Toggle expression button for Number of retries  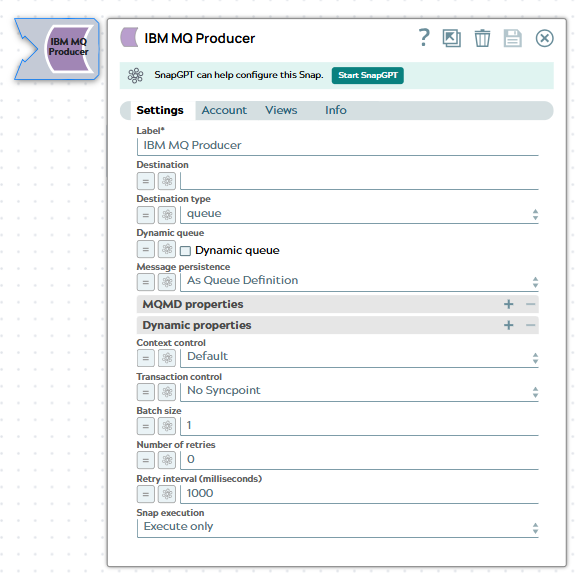[x=146, y=460]
